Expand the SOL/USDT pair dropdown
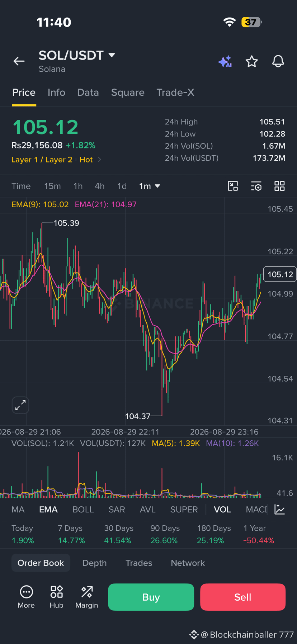297x644 pixels. (x=112, y=55)
